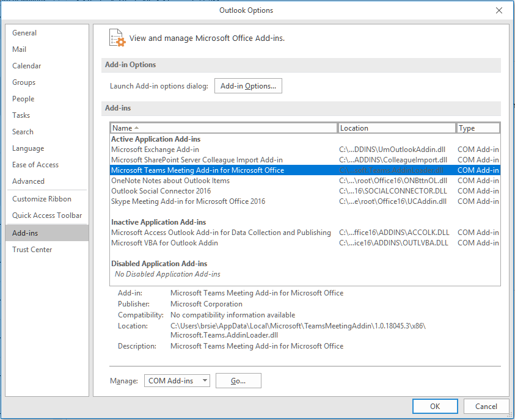Click the UCAddin.dll location cell
515x420 pixels.
click(393, 201)
